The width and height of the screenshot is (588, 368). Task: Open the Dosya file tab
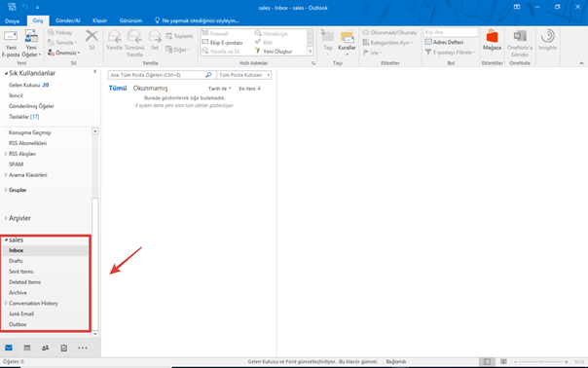coord(12,20)
